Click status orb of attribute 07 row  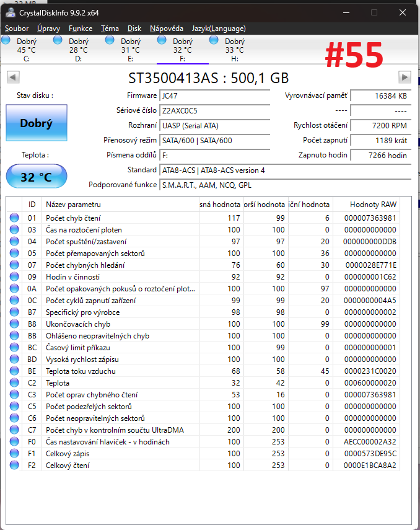point(14,265)
